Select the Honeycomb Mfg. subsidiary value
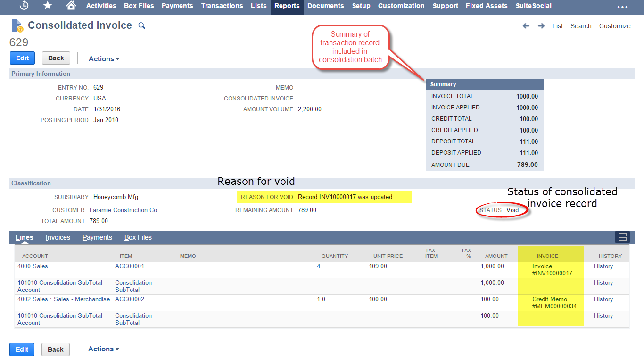Image resolution: width=644 pixels, height=357 pixels. pos(116,197)
